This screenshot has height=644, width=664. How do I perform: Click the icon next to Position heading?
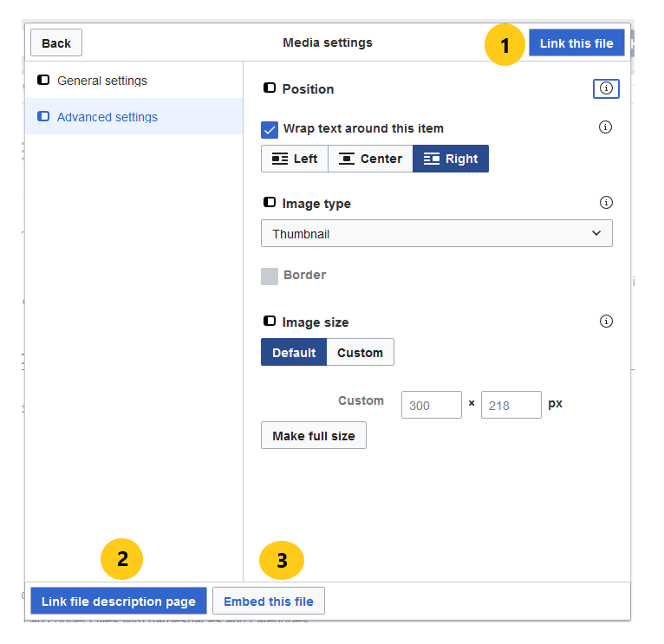click(x=269, y=88)
